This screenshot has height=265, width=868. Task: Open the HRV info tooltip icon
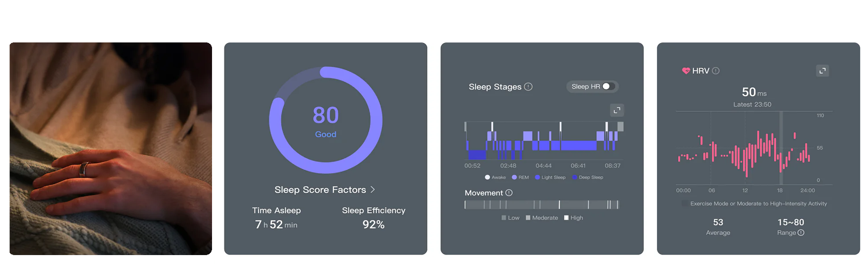coord(716,71)
